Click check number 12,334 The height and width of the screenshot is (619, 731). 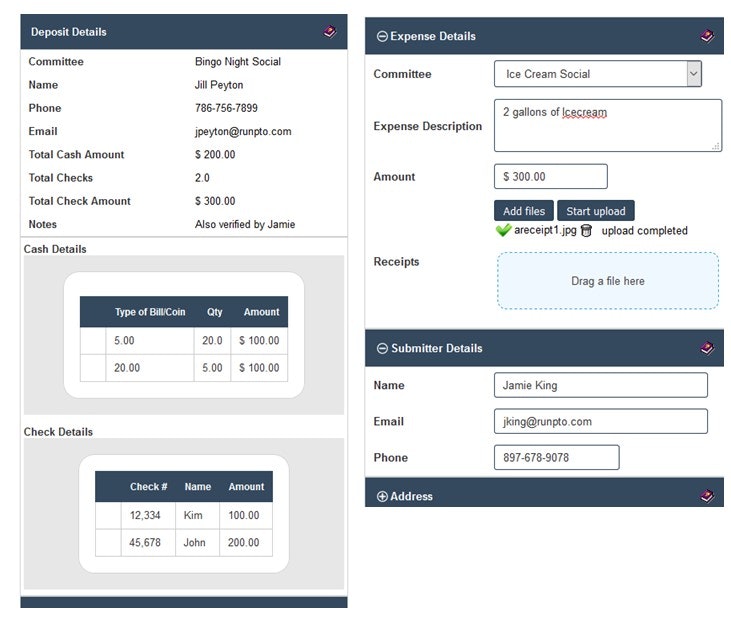[x=148, y=515]
